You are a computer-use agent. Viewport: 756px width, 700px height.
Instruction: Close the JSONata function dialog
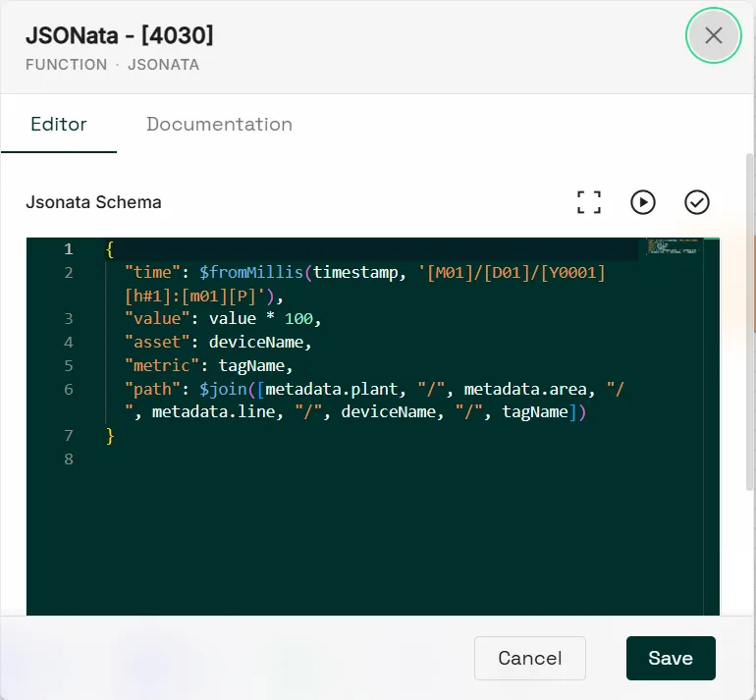[713, 35]
